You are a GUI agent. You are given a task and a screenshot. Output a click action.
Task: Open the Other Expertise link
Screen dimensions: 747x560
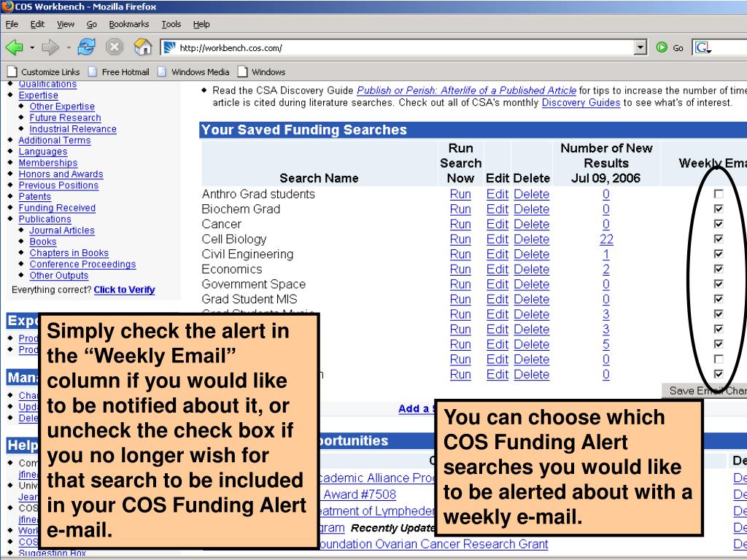(62, 106)
